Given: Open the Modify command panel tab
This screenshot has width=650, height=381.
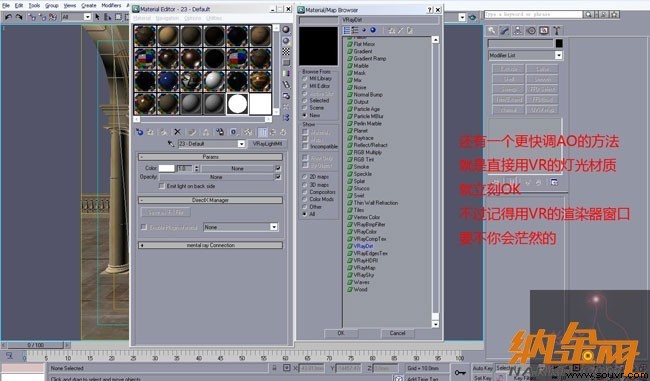Looking at the screenshot, I should pyautogui.click(x=504, y=31).
